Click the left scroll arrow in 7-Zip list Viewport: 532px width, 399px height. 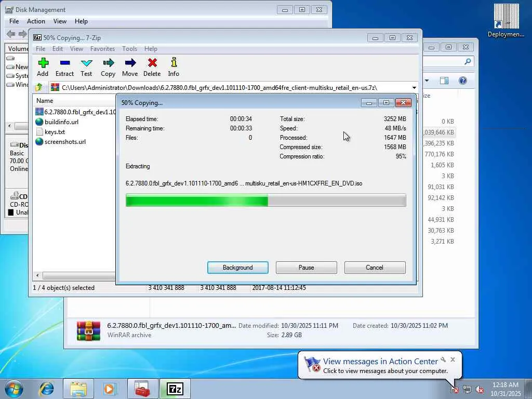pyautogui.click(x=37, y=275)
